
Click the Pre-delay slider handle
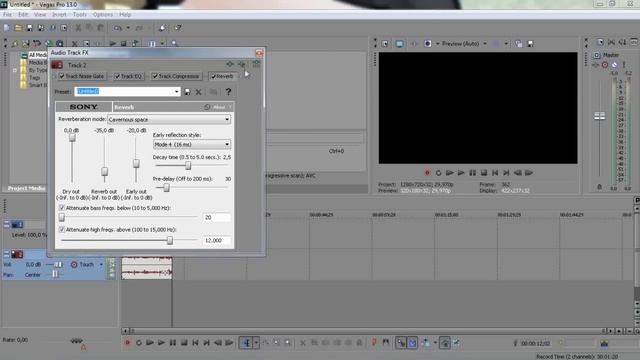tap(166, 187)
